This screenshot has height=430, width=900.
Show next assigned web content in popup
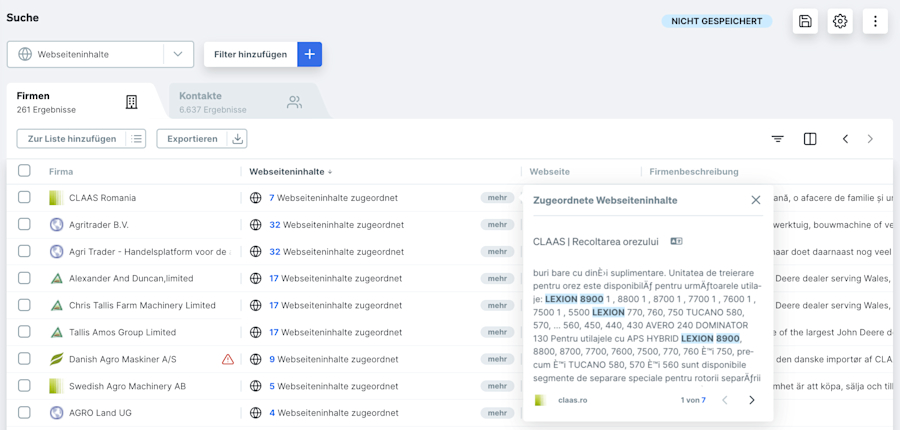pyautogui.click(x=752, y=400)
